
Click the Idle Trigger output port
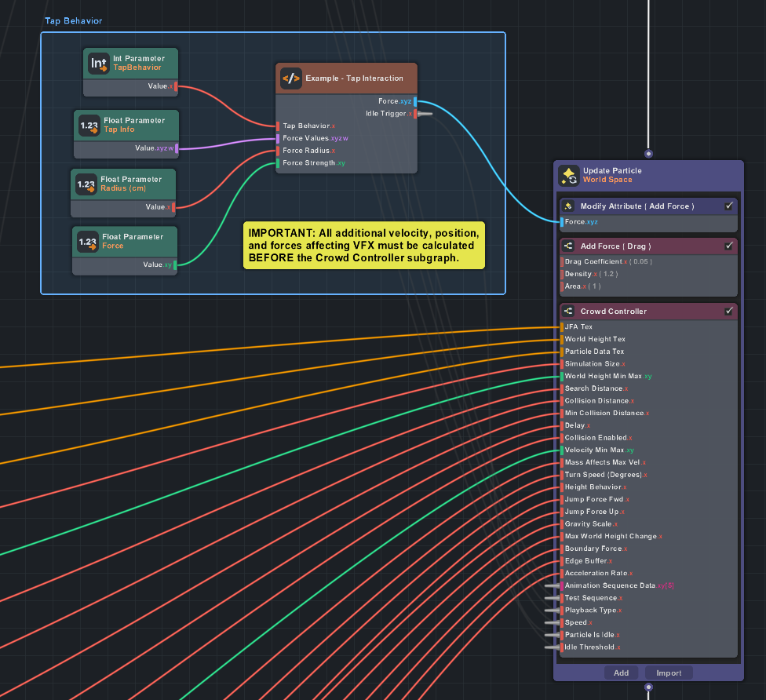point(416,114)
